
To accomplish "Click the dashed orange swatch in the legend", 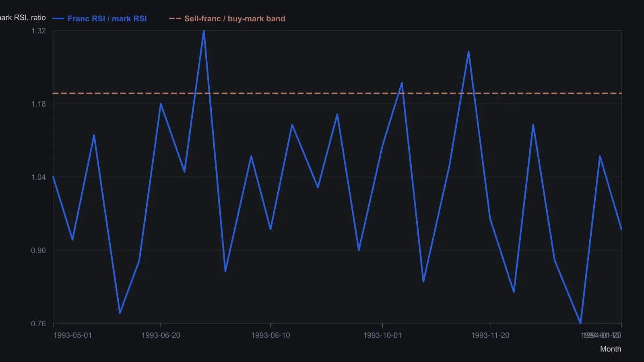I will coord(175,19).
